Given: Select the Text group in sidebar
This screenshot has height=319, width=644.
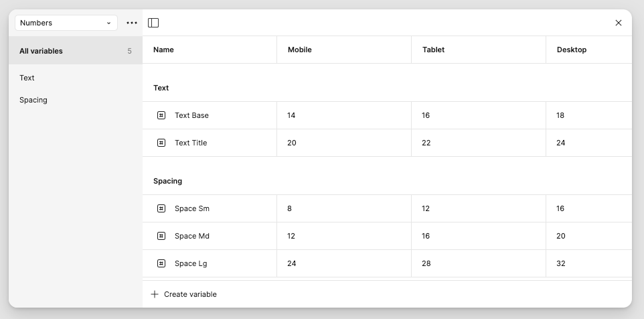Looking at the screenshot, I should (x=27, y=78).
